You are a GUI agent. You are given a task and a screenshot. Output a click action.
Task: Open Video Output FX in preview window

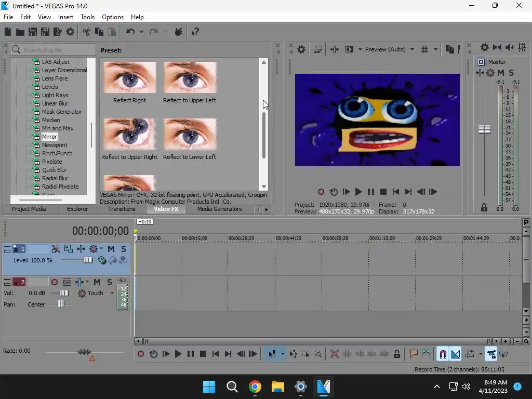pos(335,49)
